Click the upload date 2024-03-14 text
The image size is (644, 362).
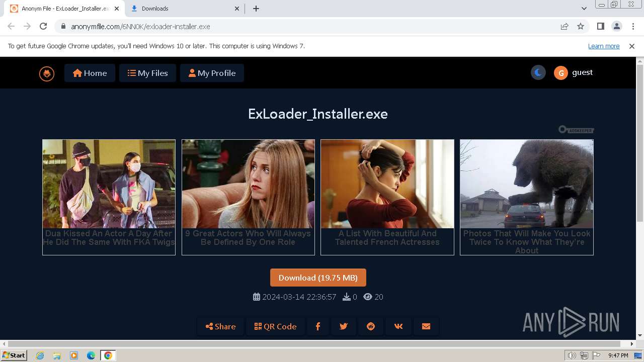(x=299, y=297)
